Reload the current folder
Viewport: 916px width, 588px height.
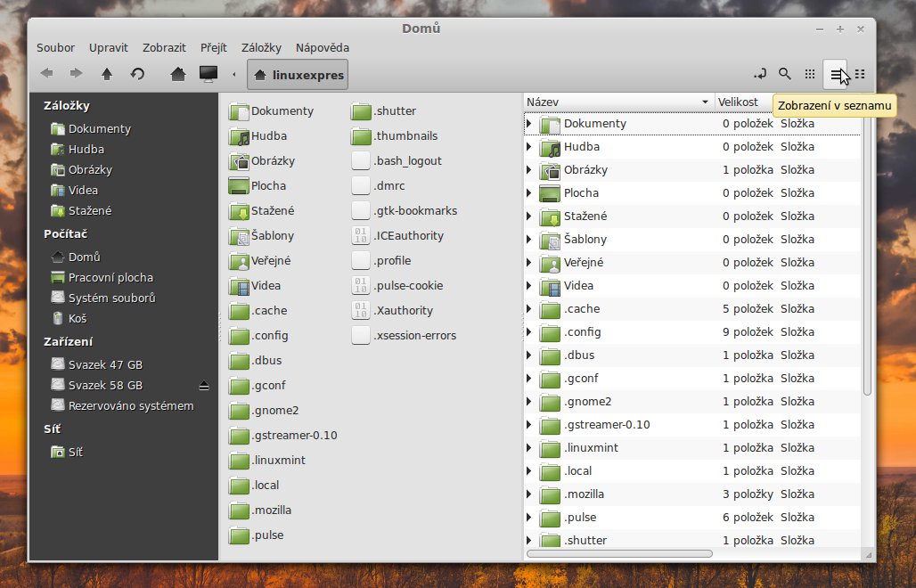click(x=137, y=74)
